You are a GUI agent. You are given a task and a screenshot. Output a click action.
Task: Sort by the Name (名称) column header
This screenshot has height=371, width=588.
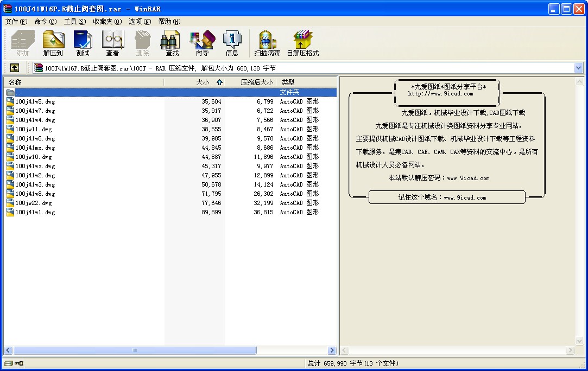[84, 82]
